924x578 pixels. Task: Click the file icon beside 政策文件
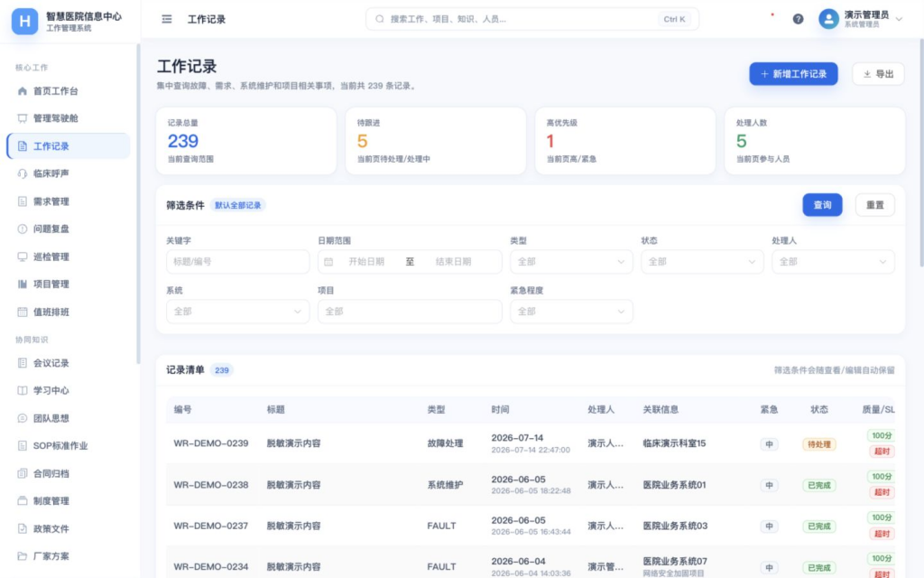[23, 528]
